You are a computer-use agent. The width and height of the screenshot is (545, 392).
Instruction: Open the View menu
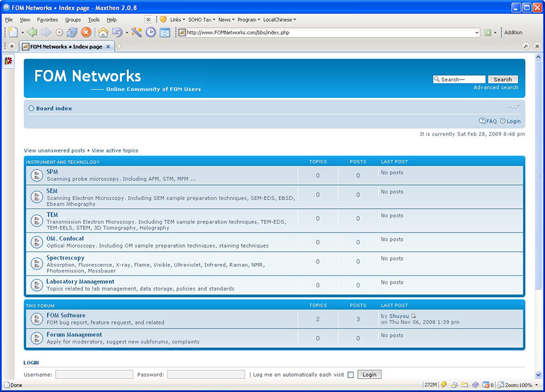click(25, 19)
